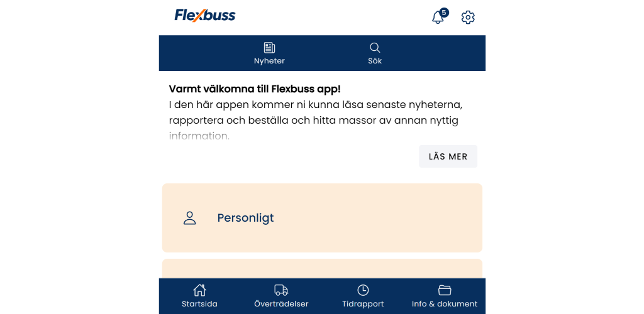The image size is (644, 314).
Task: Open notifications via the bell icon
Action: pos(438,18)
